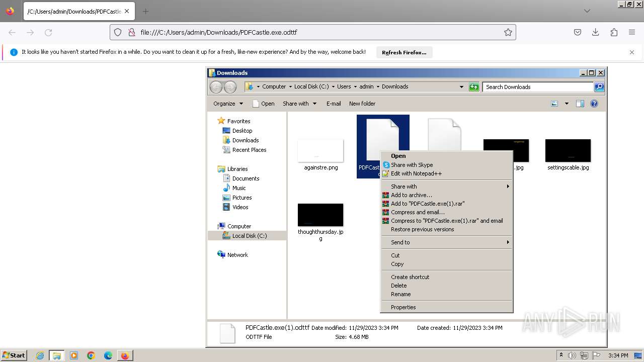
Task: Choose Rename in the context menu
Action: click(446, 294)
